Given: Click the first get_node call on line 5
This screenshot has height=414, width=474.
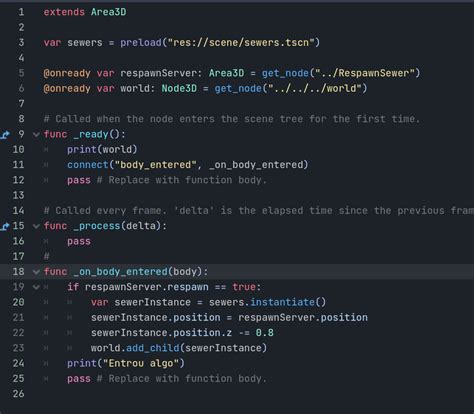Looking at the screenshot, I should point(285,73).
